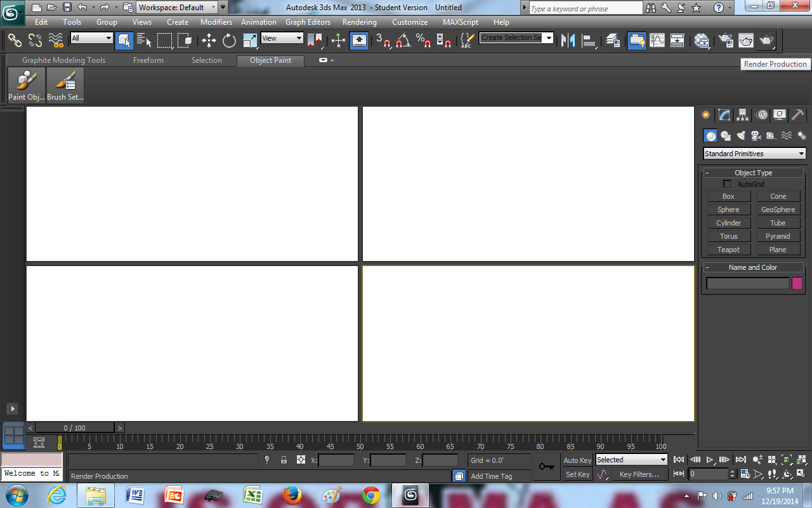Image resolution: width=812 pixels, height=508 pixels.
Task: Switch to Freeform ribbon tab
Action: click(x=148, y=60)
